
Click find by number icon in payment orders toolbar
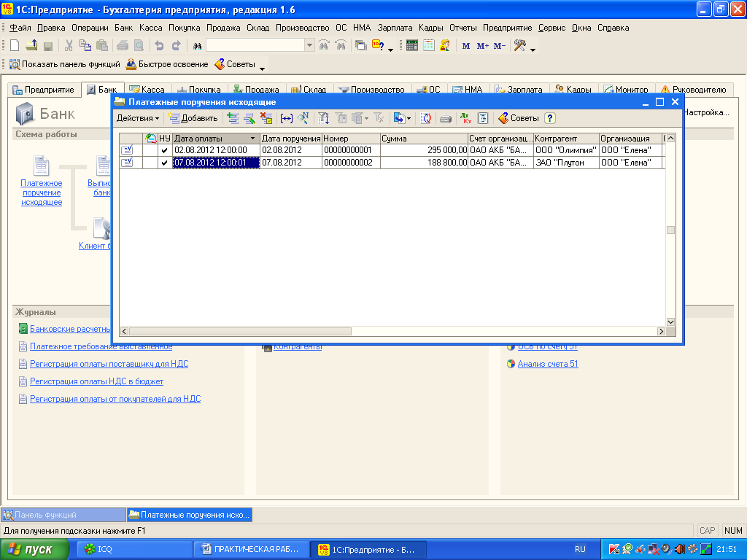303,118
